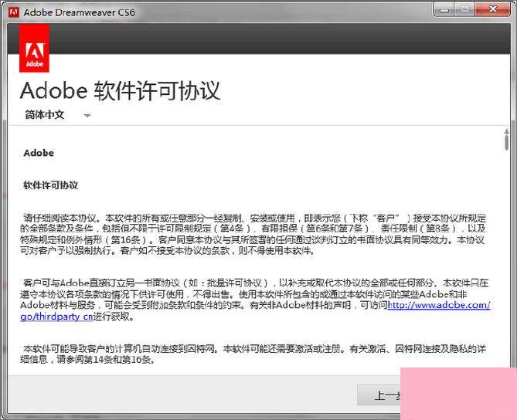Open the adobe.com thirdparty_cn link

[439, 305]
